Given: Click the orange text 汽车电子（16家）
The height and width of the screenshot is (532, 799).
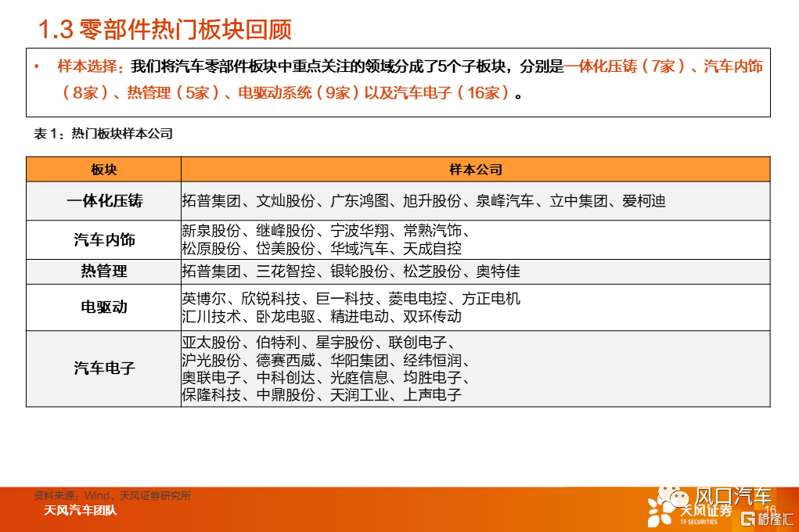Looking at the screenshot, I should pos(452,93).
